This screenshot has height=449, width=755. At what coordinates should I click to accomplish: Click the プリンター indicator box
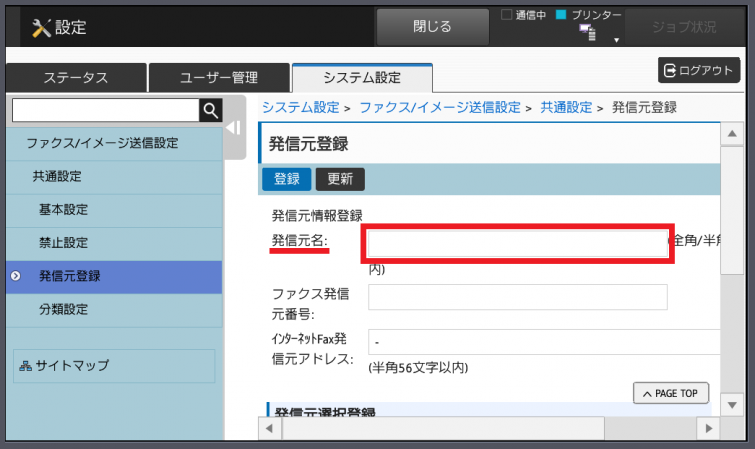(x=561, y=14)
